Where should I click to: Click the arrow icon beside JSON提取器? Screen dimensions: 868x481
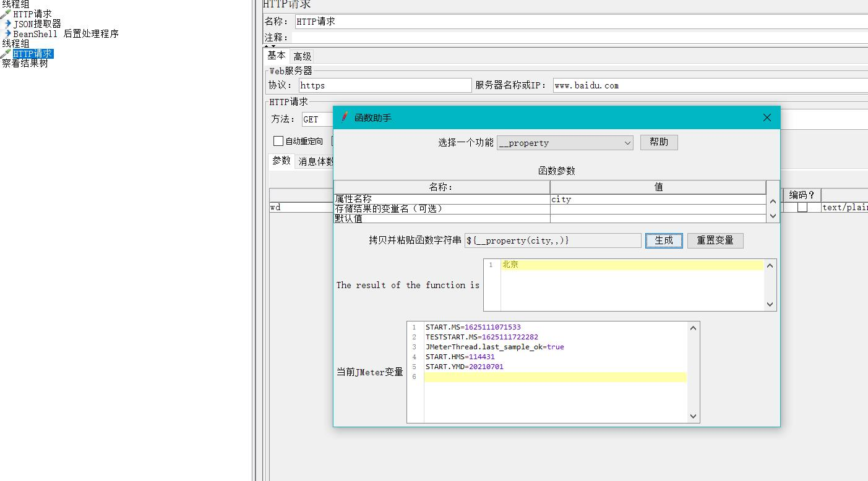tap(8, 24)
